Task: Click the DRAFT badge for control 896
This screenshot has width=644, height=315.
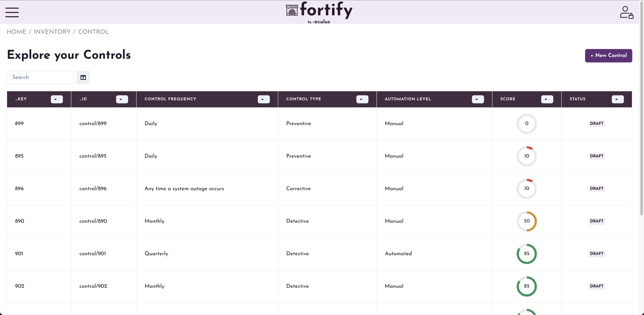Action: [596, 189]
